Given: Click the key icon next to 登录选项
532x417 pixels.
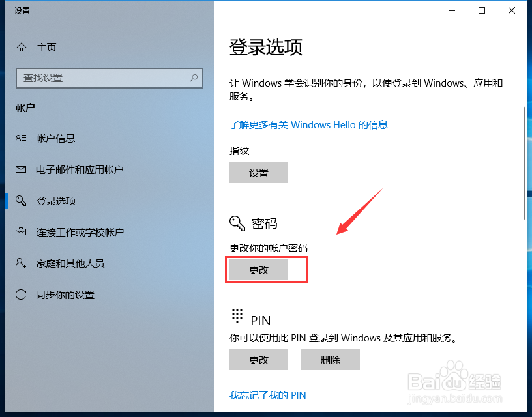Looking at the screenshot, I should [21, 201].
